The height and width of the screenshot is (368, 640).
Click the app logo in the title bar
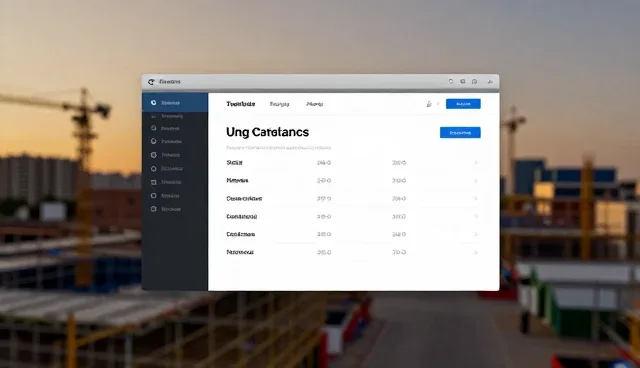(x=151, y=82)
